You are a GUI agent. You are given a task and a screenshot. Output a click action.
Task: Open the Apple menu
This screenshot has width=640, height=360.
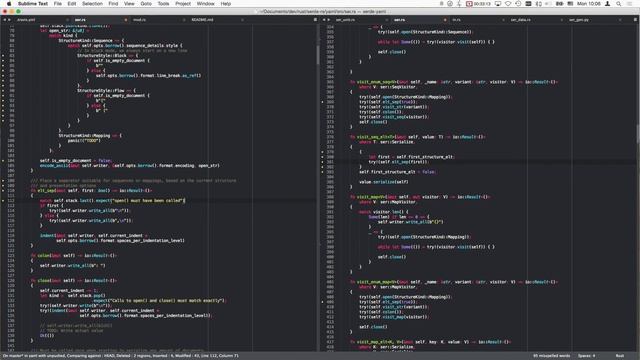pos(9,4)
